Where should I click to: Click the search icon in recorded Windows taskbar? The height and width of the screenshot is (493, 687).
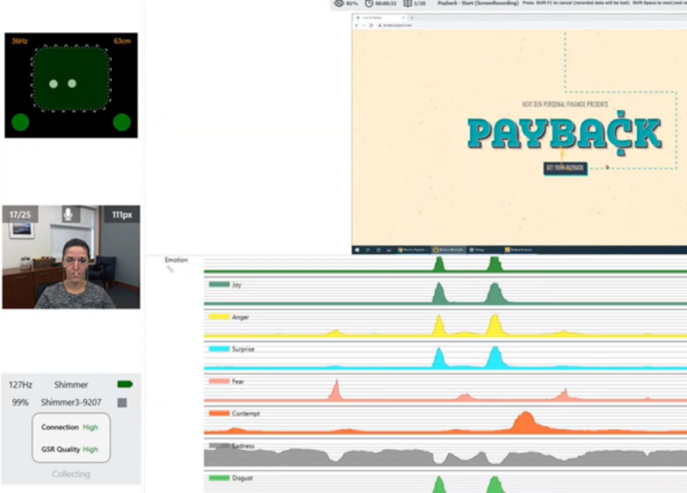point(368,250)
